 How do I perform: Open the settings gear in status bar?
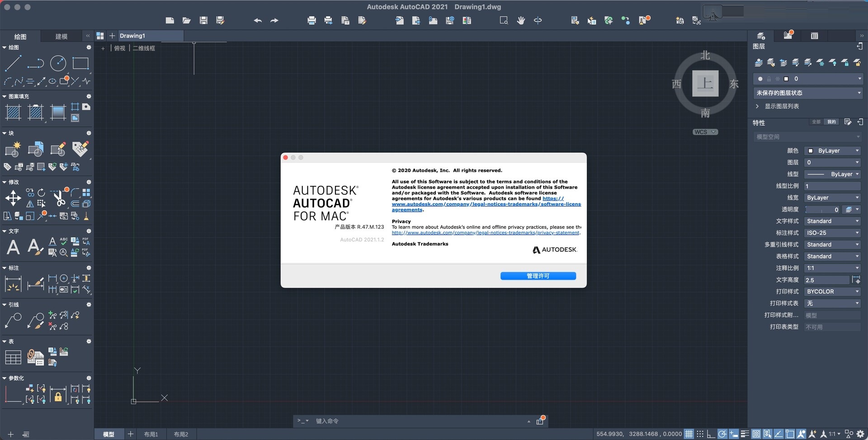click(x=860, y=434)
